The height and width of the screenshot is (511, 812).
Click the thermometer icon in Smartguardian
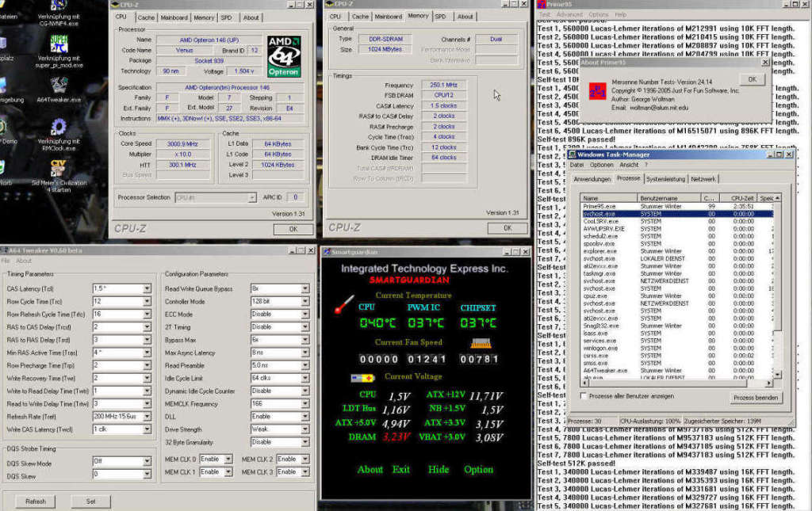click(x=344, y=305)
